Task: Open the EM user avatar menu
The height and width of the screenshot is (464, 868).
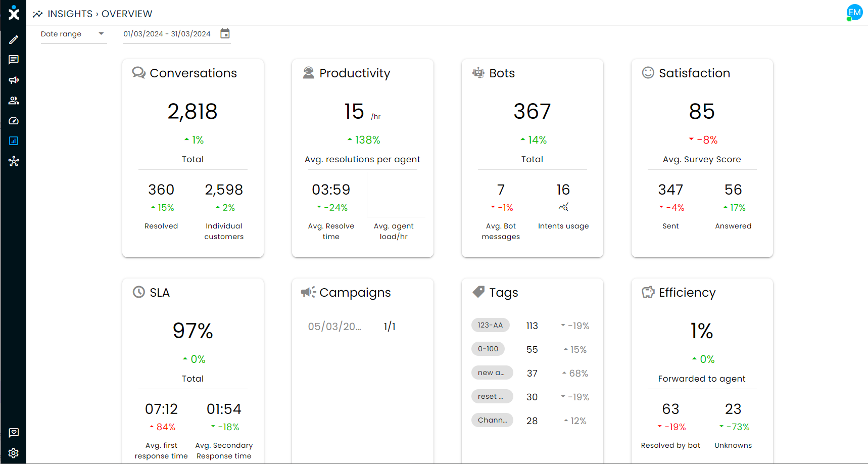Action: [x=854, y=13]
